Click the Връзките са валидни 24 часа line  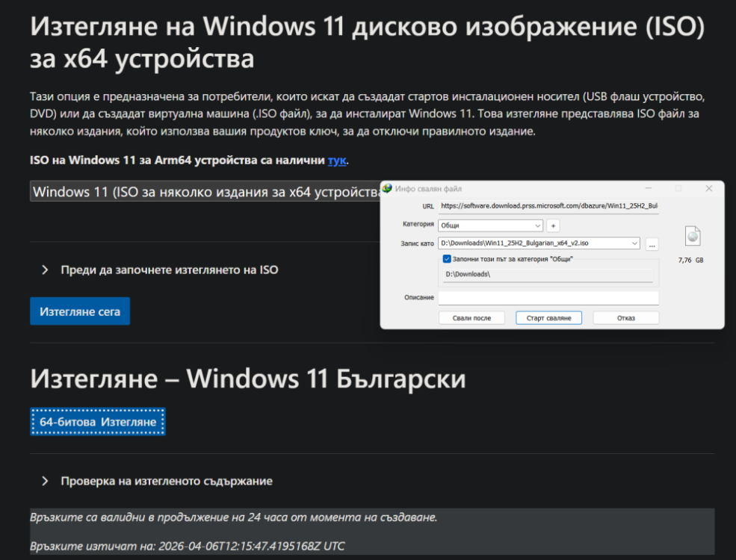tap(234, 517)
